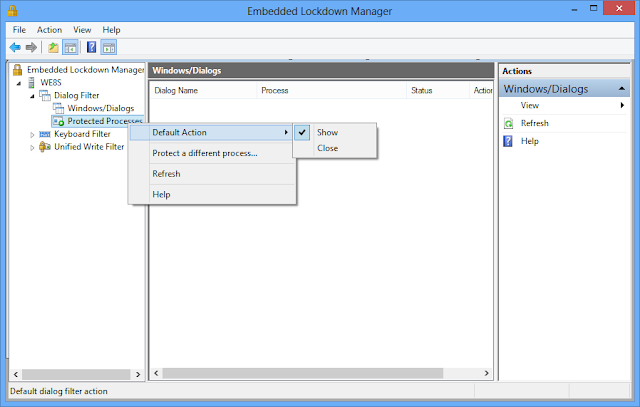This screenshot has height=407, width=640.
Task: Click the Back arrow toolbar icon
Action: (x=15, y=47)
